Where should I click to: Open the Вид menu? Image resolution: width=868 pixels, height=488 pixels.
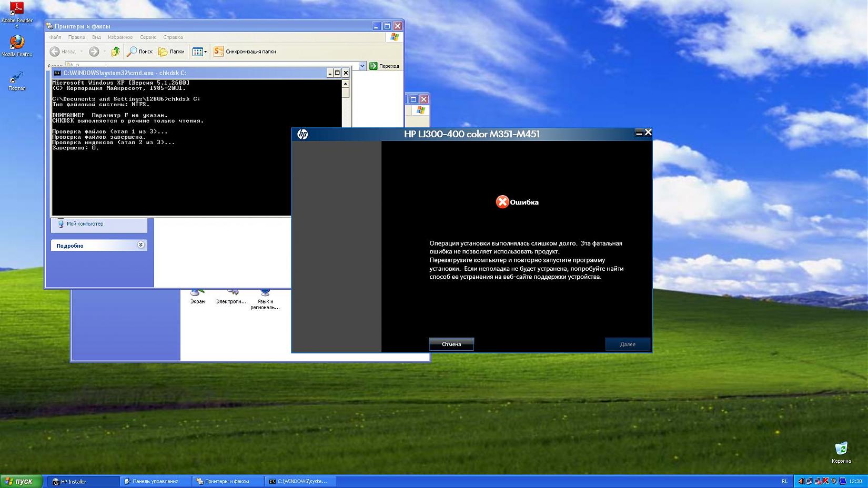96,37
